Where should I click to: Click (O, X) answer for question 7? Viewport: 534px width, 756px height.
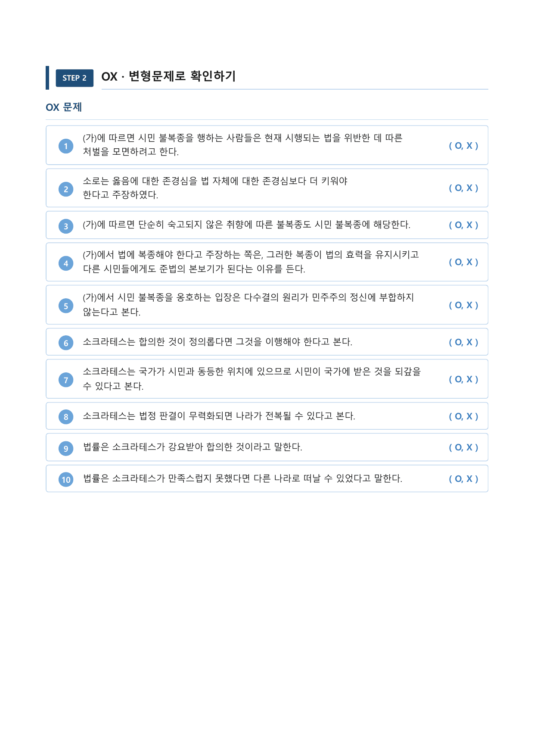(463, 379)
